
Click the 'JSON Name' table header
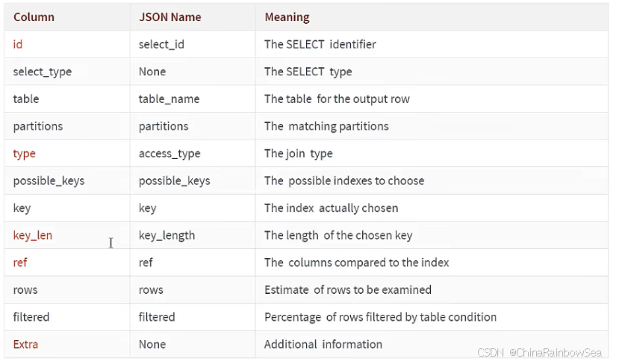(x=168, y=16)
